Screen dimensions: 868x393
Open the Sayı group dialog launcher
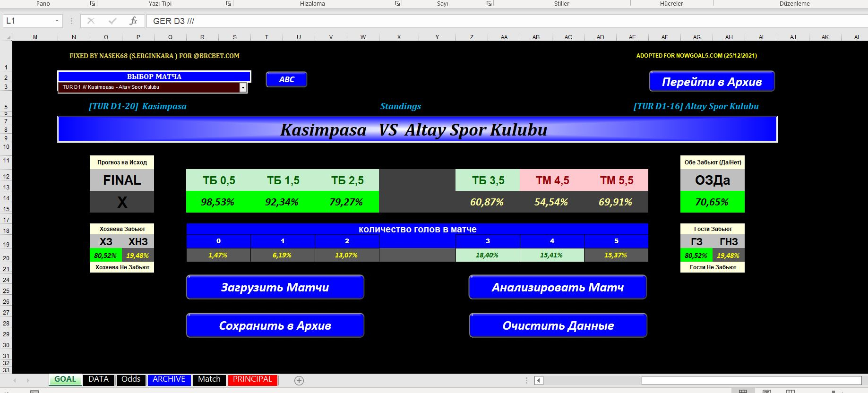pyautogui.click(x=489, y=3)
